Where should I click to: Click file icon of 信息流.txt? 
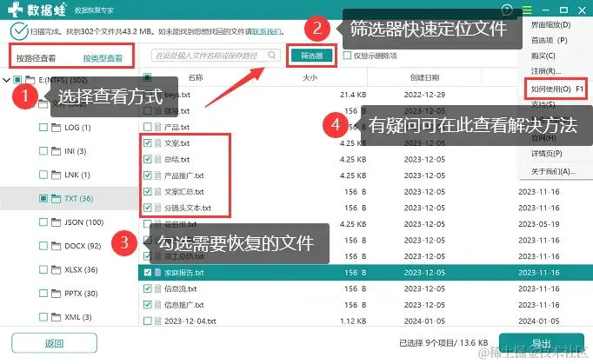[x=158, y=288]
